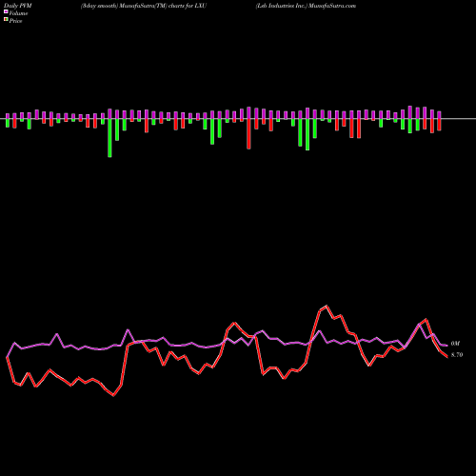Click the Volume legend label
Image resolution: width=476 pixels, height=476 pixels.
[x=18, y=13]
